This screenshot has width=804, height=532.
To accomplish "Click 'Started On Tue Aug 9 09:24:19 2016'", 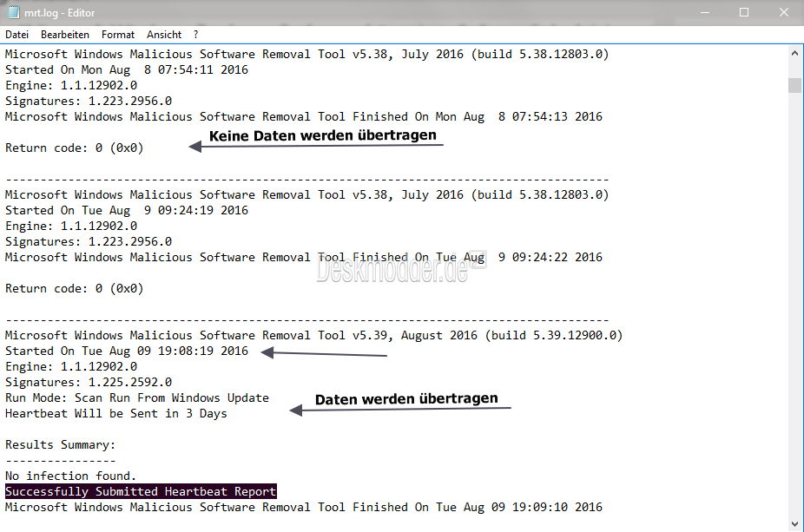I will [x=127, y=210].
